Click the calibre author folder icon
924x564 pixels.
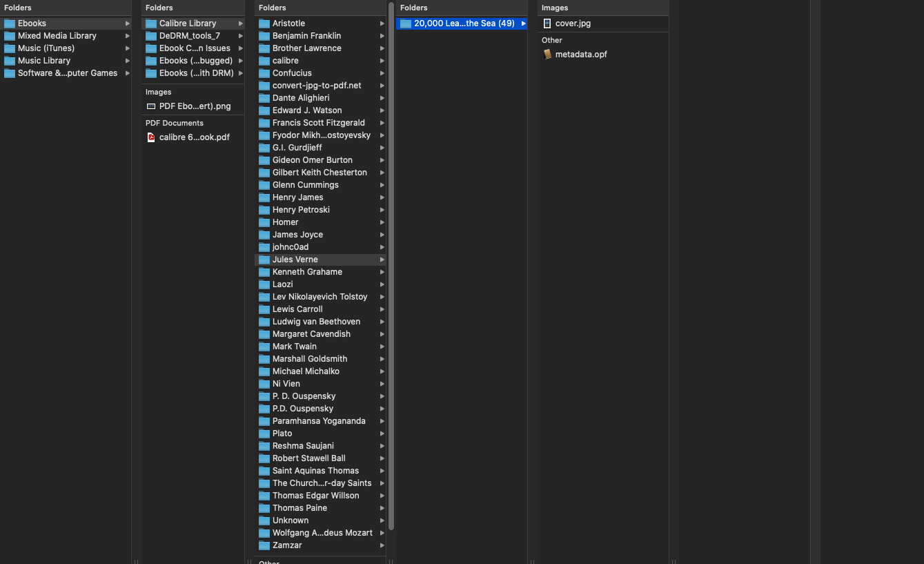[x=264, y=61]
